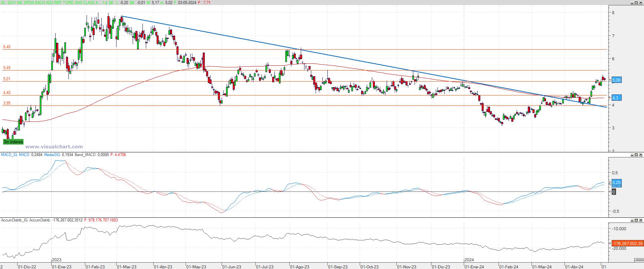
Task: Click the green 'Sin órdenes' label
Action: tap(13, 142)
